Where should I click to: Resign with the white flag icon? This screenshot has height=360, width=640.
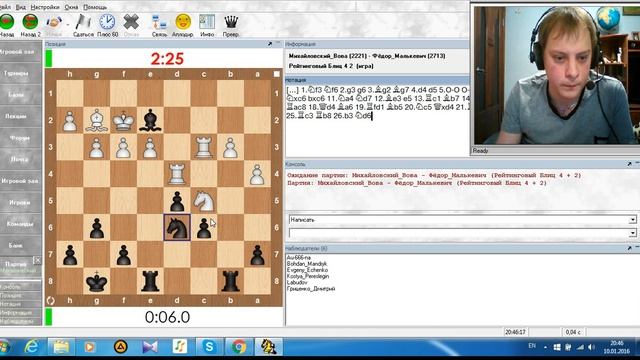(84, 22)
